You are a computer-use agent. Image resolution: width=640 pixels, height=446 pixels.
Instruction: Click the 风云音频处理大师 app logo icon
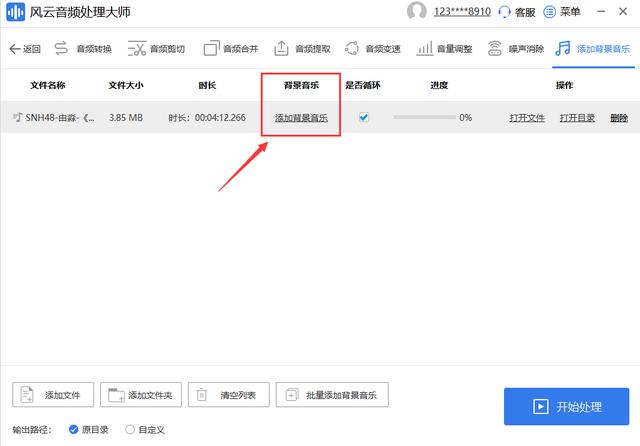pyautogui.click(x=16, y=12)
